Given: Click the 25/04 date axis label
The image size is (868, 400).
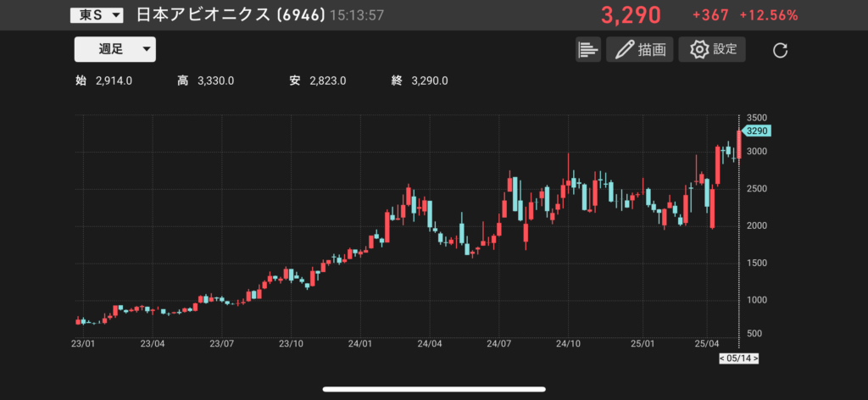Looking at the screenshot, I should (x=708, y=343).
